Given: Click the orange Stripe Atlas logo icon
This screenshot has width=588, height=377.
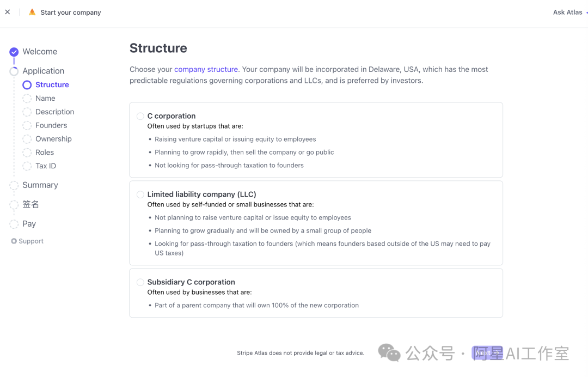Looking at the screenshot, I should (32, 12).
